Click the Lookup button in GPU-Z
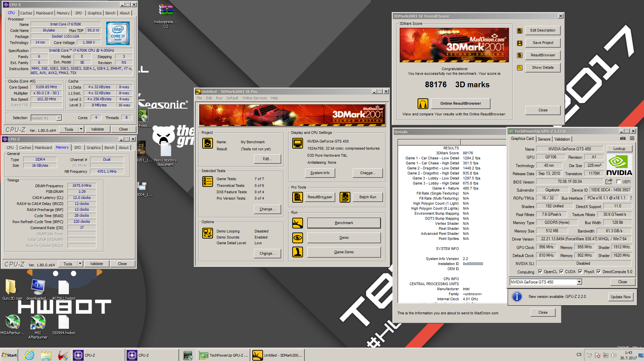 619,149
